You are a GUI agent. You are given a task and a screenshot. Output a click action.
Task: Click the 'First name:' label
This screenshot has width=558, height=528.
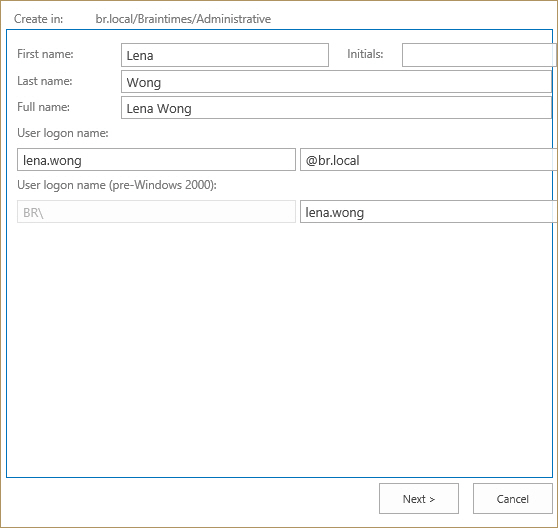click(x=45, y=54)
